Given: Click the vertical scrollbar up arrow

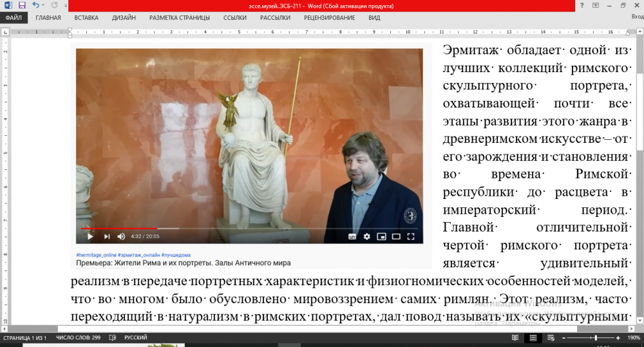Looking at the screenshot, I should tap(640, 31).
